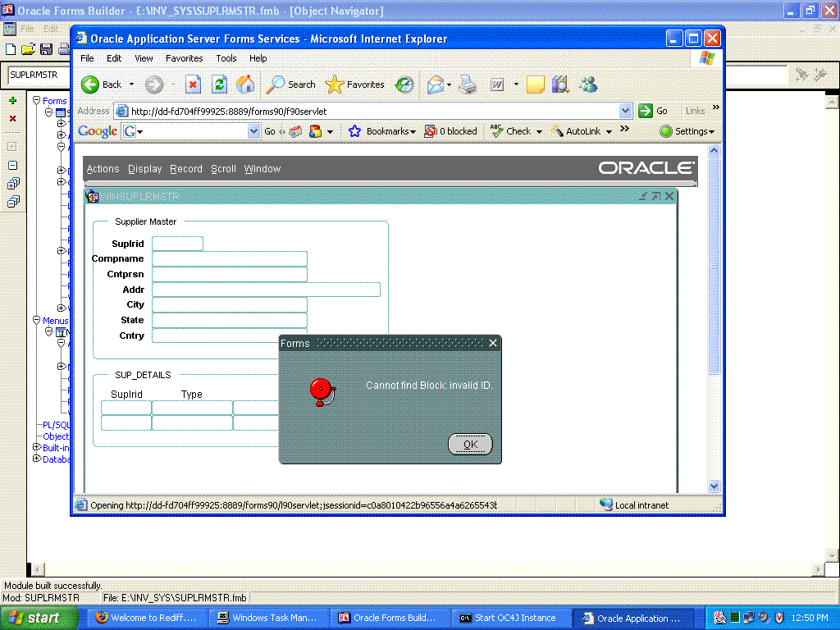The width and height of the screenshot is (840, 630).
Task: Click the Edit with Word icon
Action: 497,84
